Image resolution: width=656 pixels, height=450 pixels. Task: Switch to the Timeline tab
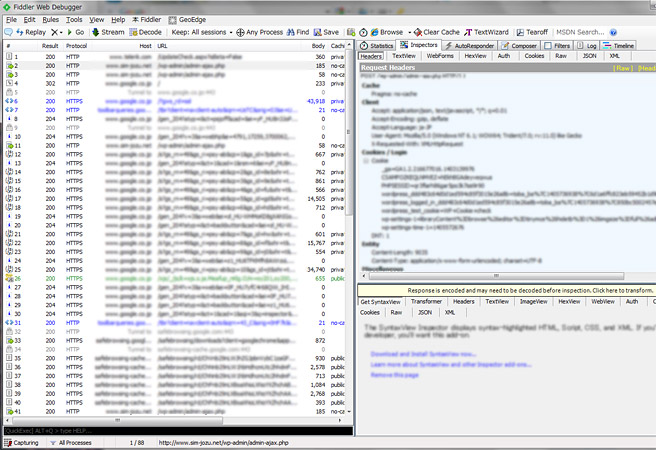[x=619, y=46]
